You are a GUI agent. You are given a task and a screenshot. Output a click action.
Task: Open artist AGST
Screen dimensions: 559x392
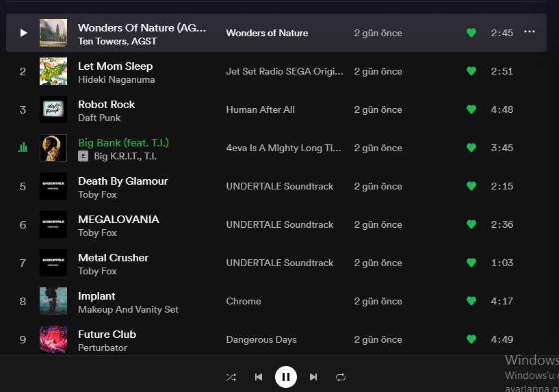(144, 41)
